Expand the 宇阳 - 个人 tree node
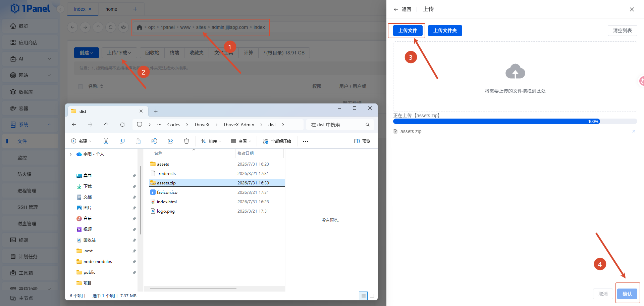644x306 pixels. (70, 154)
